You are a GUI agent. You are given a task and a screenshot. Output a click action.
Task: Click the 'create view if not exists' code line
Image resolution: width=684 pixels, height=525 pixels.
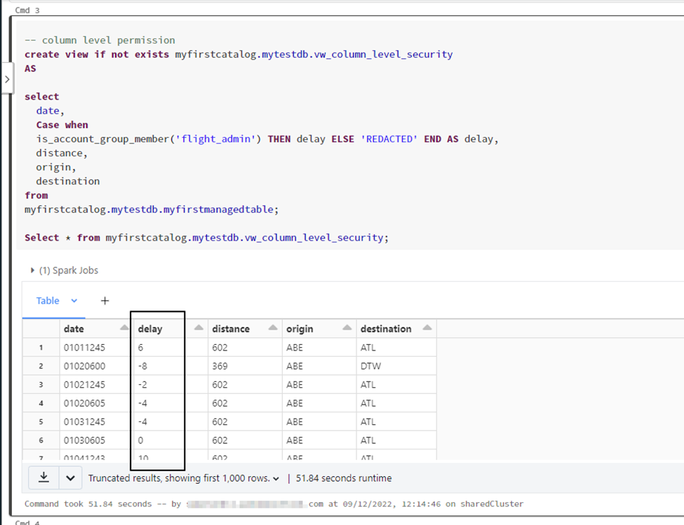pos(239,55)
